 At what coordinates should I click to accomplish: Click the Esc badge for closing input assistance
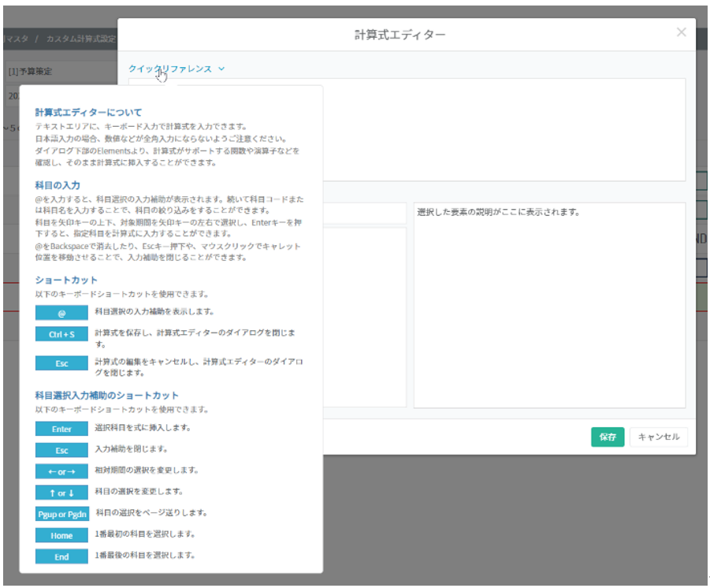pyautogui.click(x=61, y=451)
